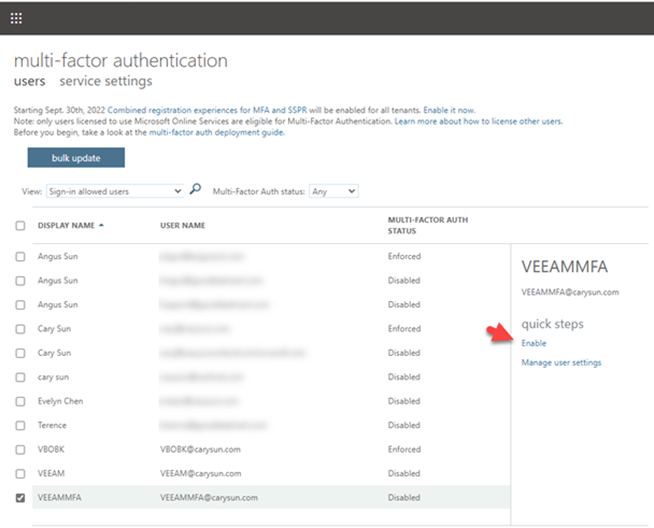654x528 pixels.
Task: Uncheck the VEEAMMFA user checkbox
Action: (x=21, y=497)
